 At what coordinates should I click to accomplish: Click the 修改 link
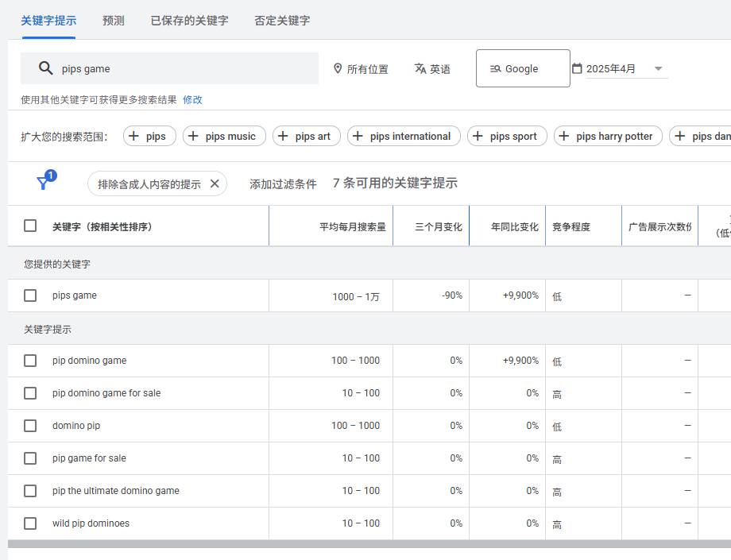[x=192, y=100]
